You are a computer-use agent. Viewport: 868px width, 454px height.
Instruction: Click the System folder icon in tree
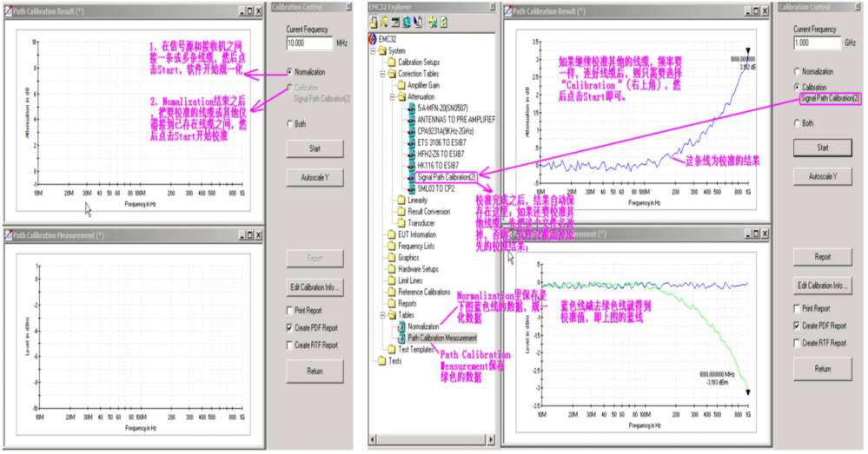382,51
